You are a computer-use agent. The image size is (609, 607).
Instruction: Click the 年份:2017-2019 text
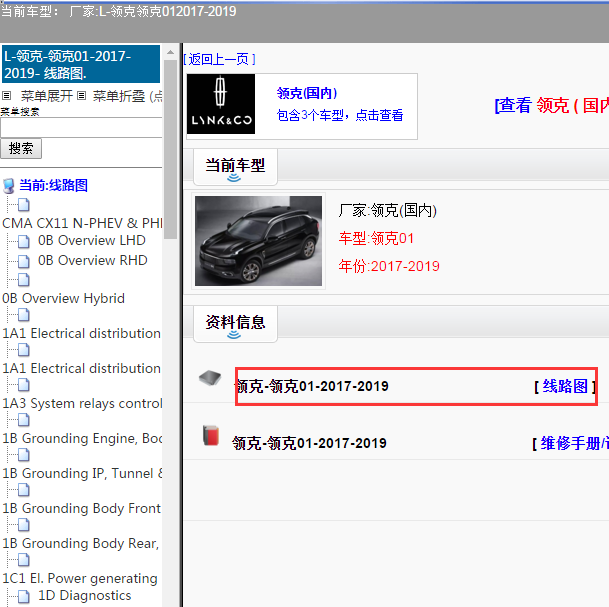point(389,266)
